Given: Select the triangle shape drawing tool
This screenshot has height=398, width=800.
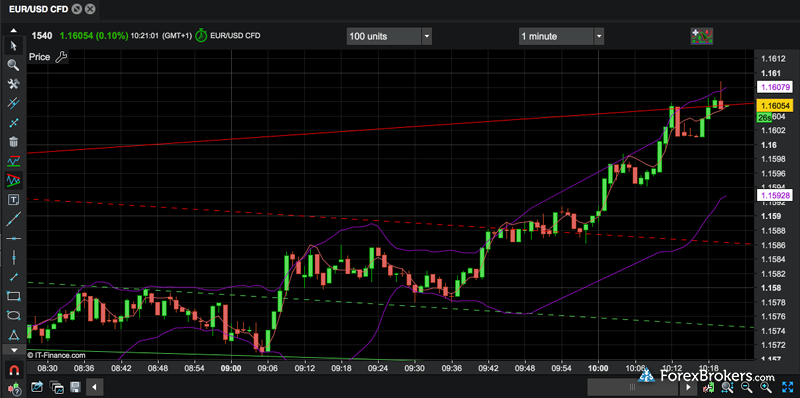Looking at the screenshot, I should coord(13,334).
